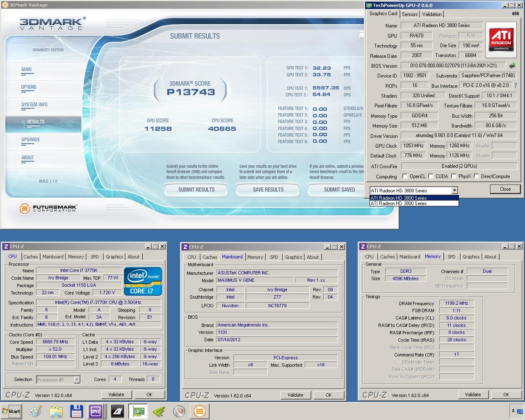
Task: Click the green NVIDIA taskbar icon
Action: pyautogui.click(x=159, y=411)
